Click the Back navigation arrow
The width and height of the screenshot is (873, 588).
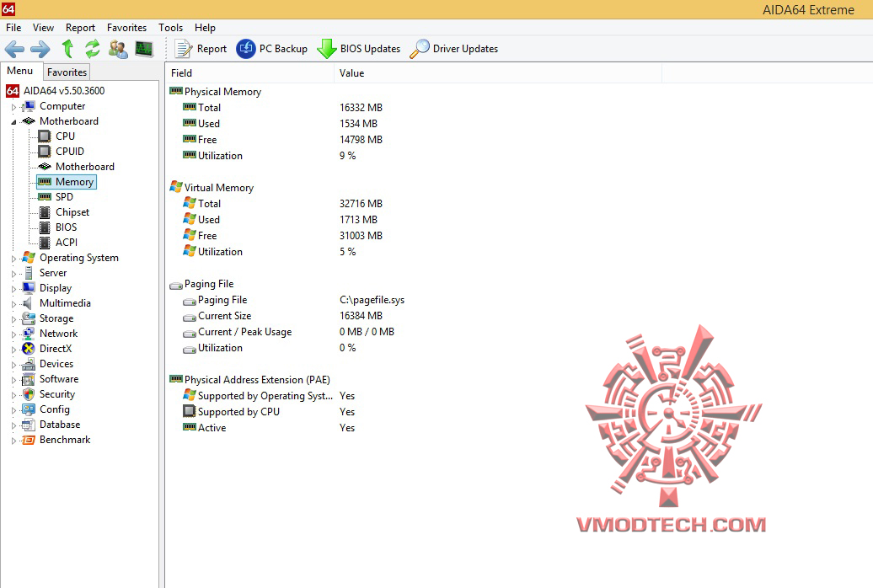click(14, 49)
